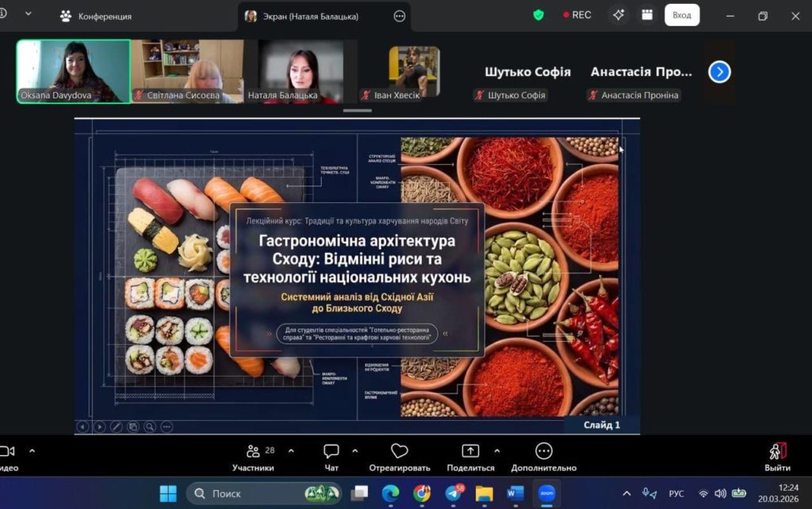Toggle the video camera on or off

pyautogui.click(x=8, y=451)
